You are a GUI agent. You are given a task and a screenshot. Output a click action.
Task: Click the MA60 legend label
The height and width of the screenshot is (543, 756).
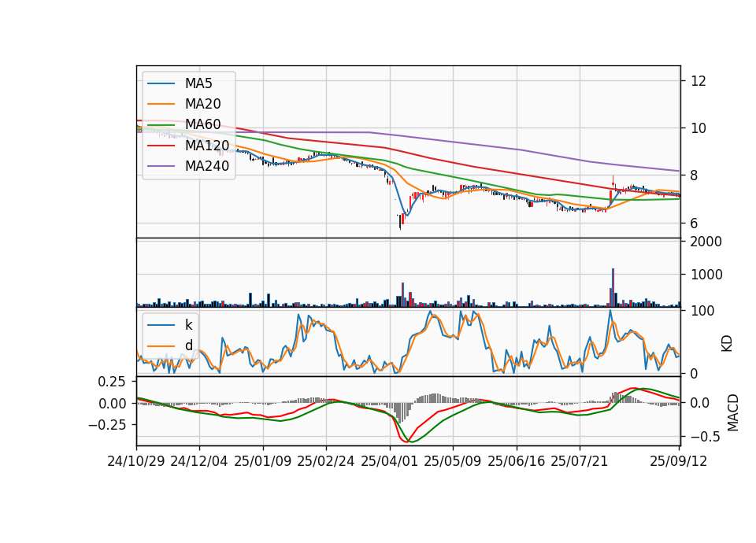202,124
